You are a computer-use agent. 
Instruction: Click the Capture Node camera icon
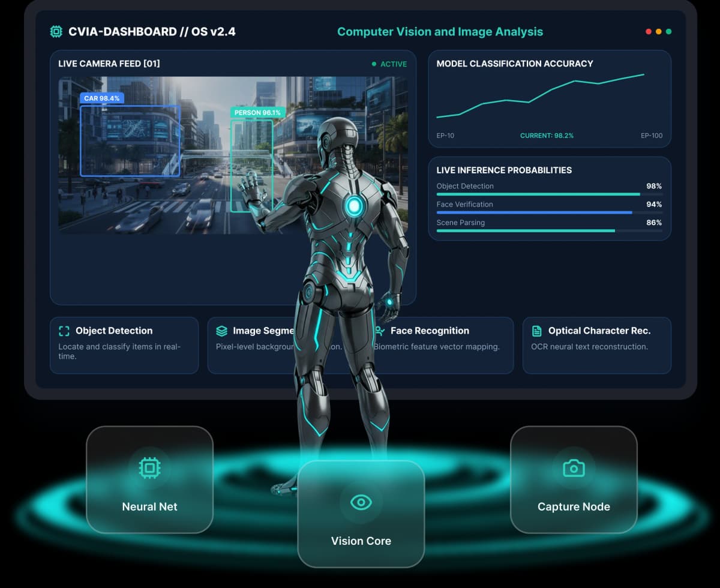point(574,468)
